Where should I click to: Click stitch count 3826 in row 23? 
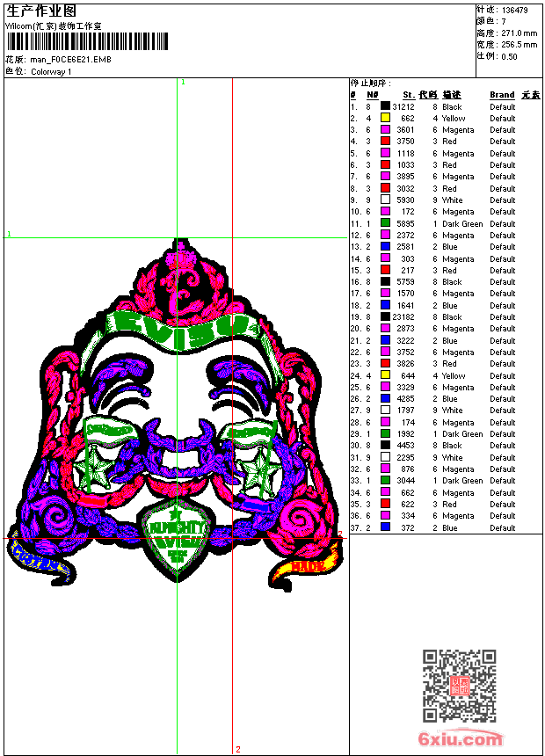(405, 364)
